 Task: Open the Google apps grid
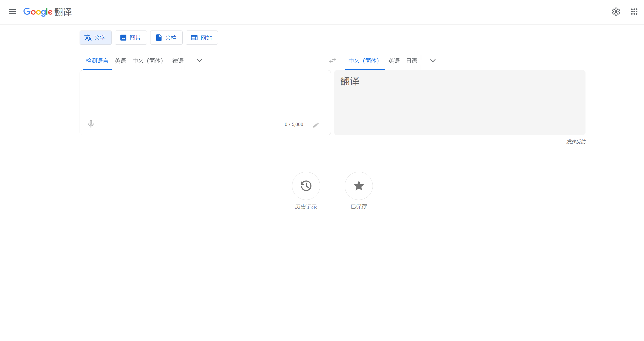click(634, 12)
